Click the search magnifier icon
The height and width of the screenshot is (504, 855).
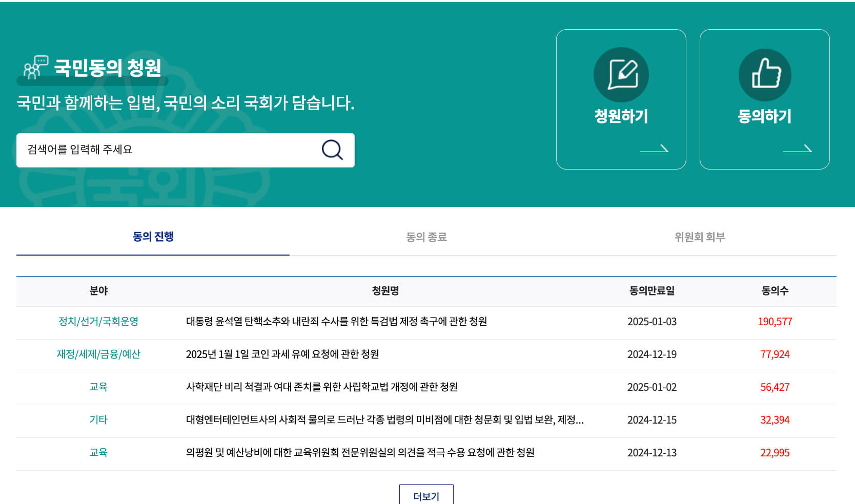(332, 150)
